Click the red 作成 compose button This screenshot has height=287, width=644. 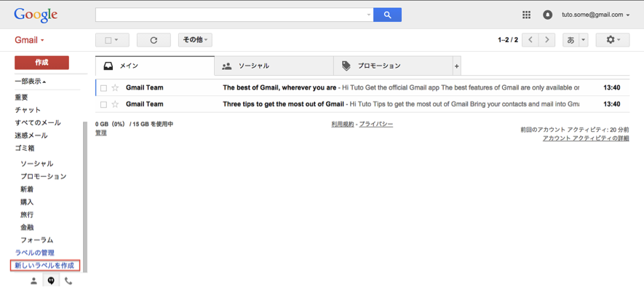[x=41, y=63]
